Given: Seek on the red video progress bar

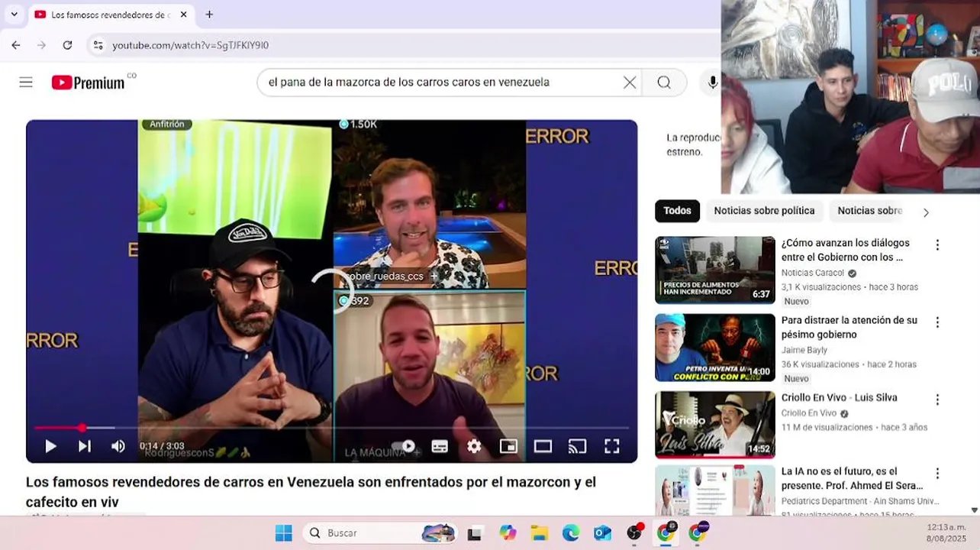Looking at the screenshot, I should (332, 428).
